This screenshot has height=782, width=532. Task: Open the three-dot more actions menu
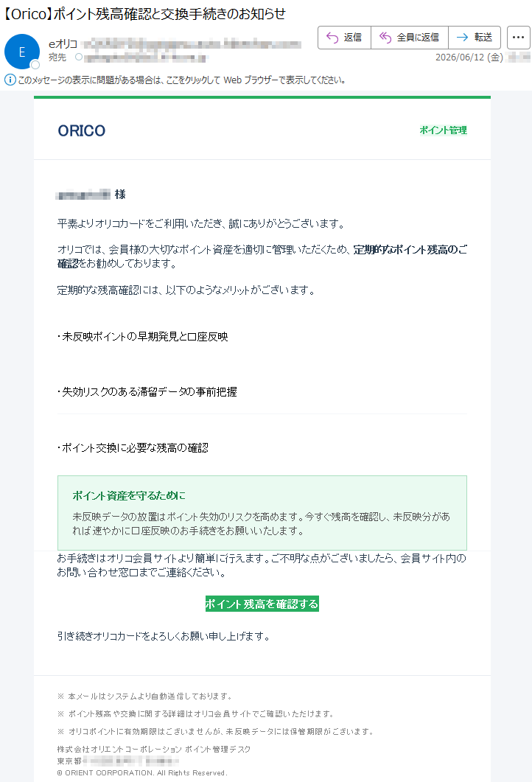(x=518, y=38)
